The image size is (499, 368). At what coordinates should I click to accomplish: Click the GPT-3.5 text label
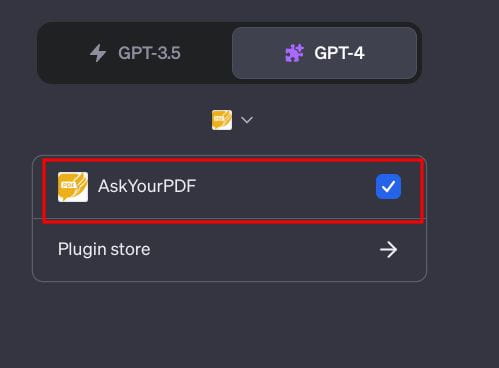pos(149,53)
